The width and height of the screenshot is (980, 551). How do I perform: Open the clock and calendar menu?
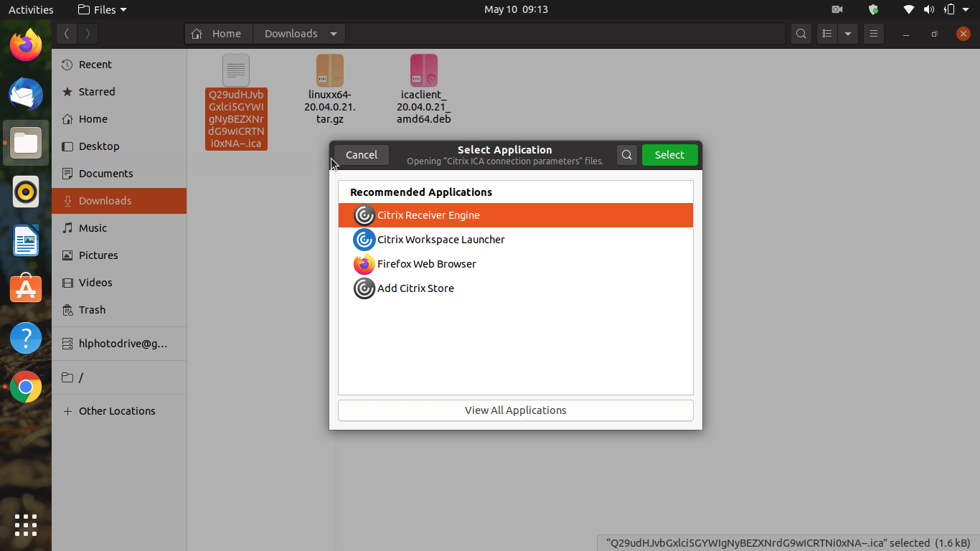click(x=517, y=9)
